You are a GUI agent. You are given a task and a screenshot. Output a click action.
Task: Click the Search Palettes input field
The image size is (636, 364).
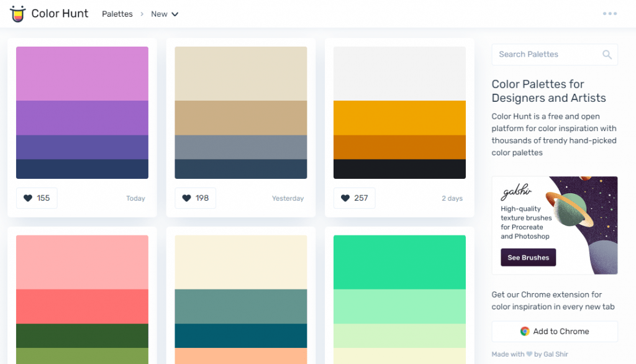547,55
